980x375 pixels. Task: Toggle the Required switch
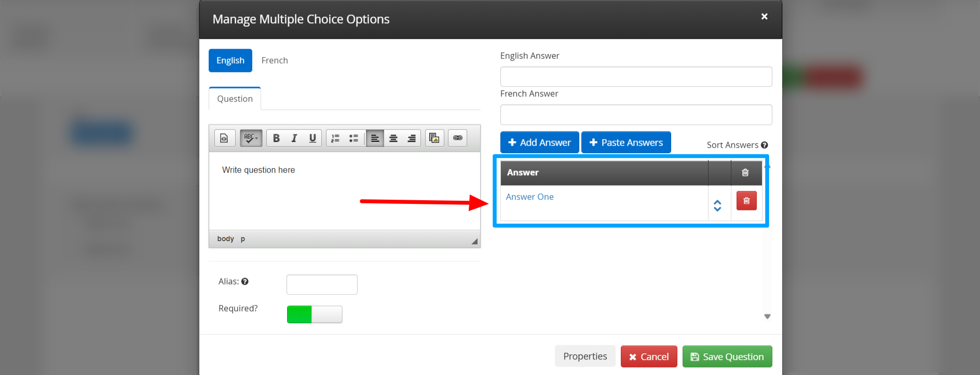click(315, 314)
